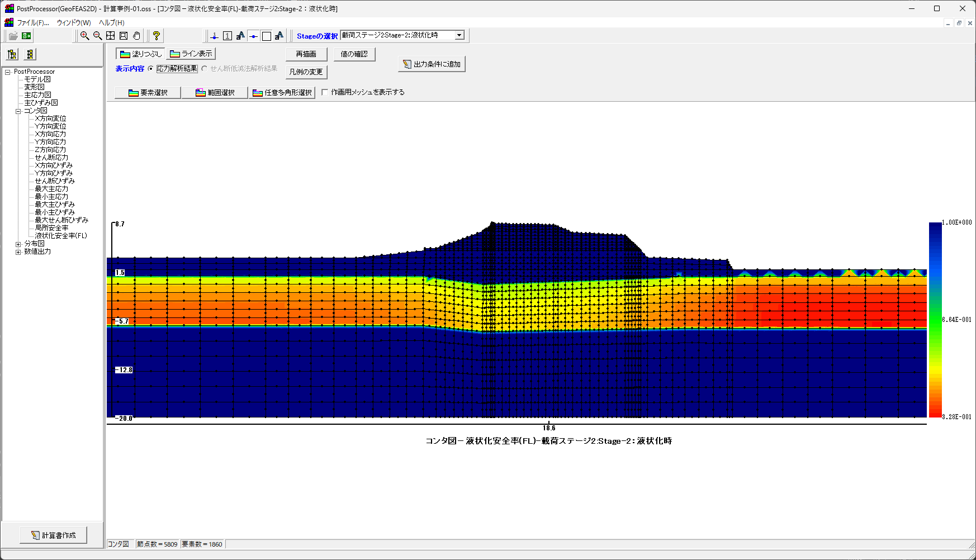Image resolution: width=976 pixels, height=560 pixels.
Task: Click the 3.28E-001 legend value
Action: pyautogui.click(x=957, y=417)
